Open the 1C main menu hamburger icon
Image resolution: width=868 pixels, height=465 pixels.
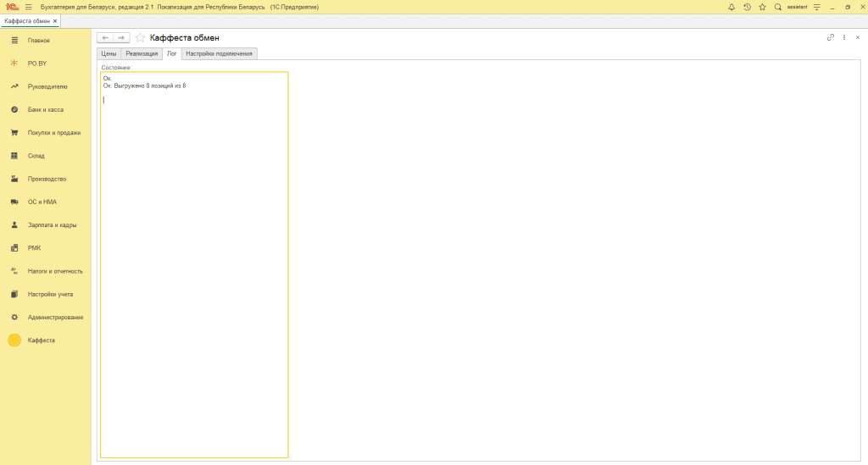click(x=28, y=7)
